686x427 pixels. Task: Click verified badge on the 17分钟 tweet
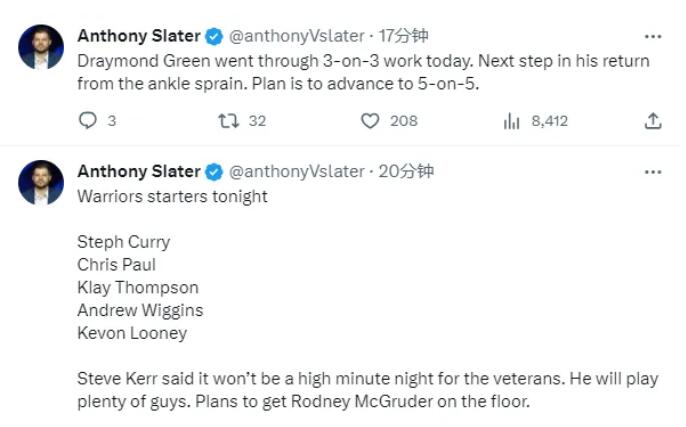pyautogui.click(x=214, y=36)
